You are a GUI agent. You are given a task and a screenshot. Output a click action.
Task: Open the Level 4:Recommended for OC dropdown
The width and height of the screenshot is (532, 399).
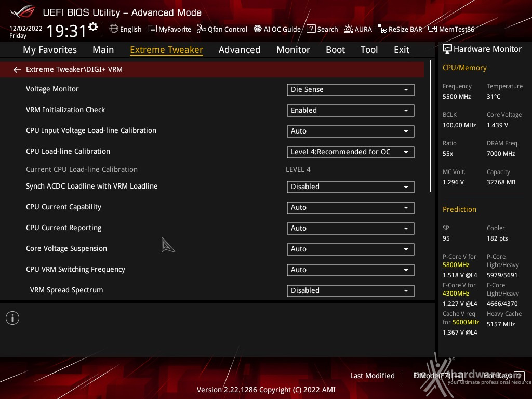pos(351,152)
